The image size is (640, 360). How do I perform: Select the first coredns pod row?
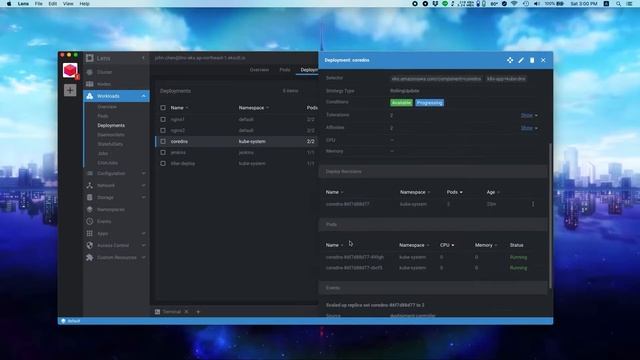pyautogui.click(x=432, y=258)
